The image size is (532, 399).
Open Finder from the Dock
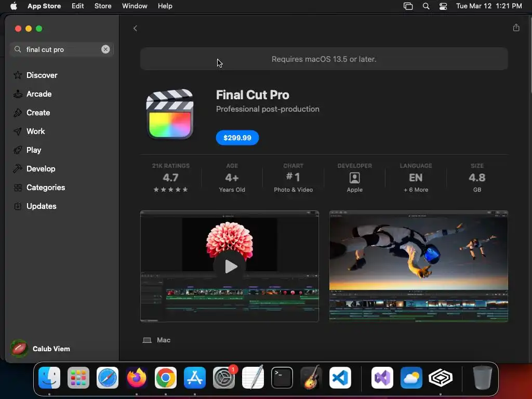pyautogui.click(x=49, y=378)
